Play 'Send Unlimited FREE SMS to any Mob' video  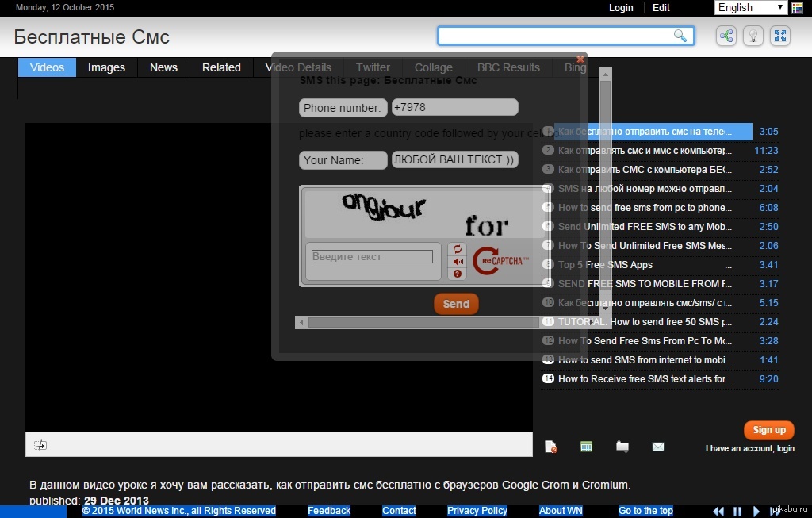(x=645, y=226)
